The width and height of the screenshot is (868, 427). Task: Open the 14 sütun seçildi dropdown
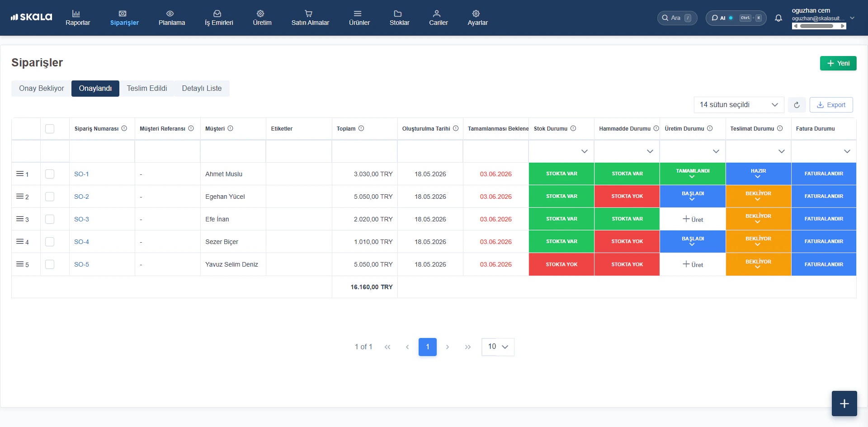[739, 105]
